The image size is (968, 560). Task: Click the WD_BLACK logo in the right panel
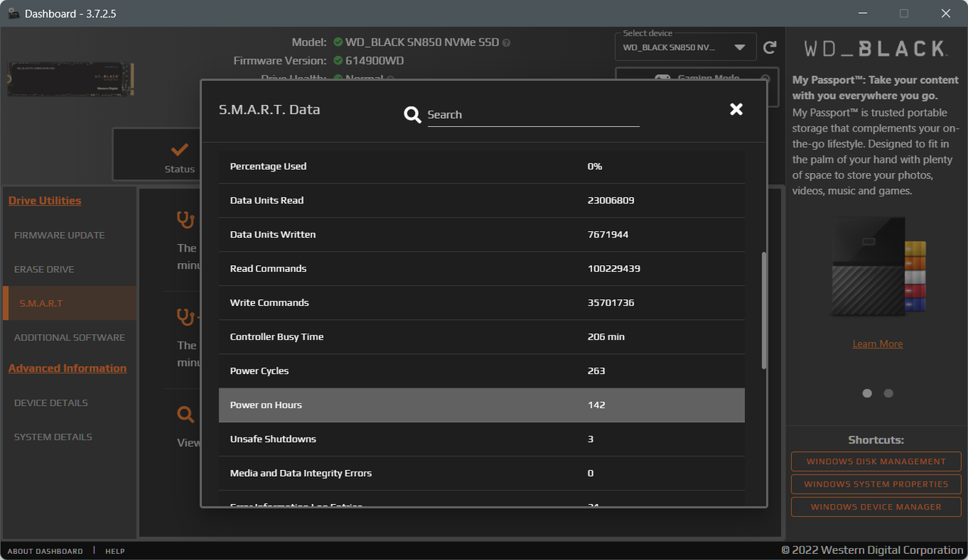pyautogui.click(x=876, y=49)
